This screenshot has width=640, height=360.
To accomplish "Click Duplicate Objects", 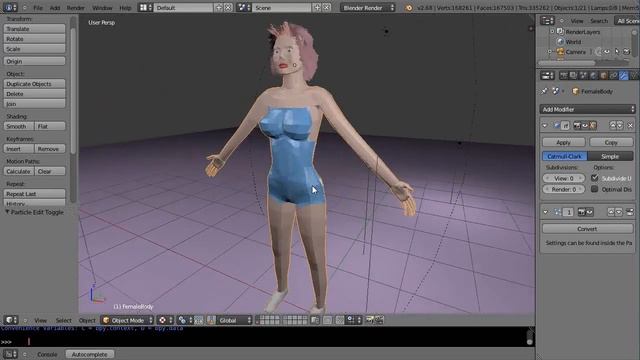I will [x=34, y=84].
